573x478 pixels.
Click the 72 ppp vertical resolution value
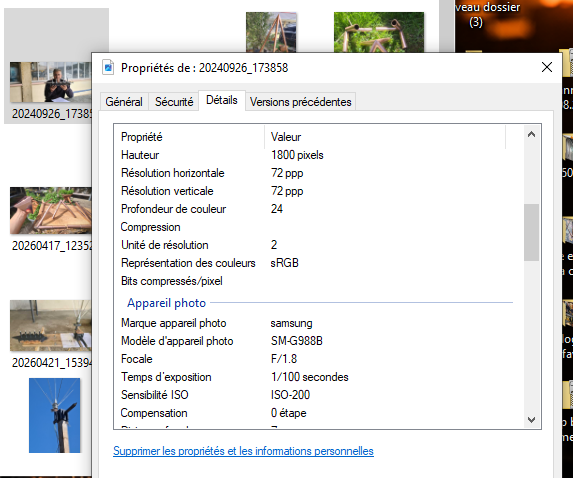tap(287, 191)
